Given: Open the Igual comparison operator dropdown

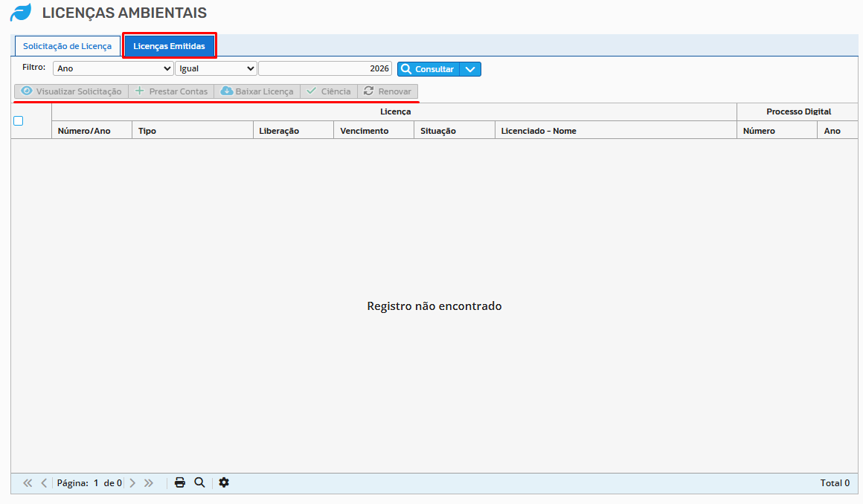Looking at the screenshot, I should point(216,68).
